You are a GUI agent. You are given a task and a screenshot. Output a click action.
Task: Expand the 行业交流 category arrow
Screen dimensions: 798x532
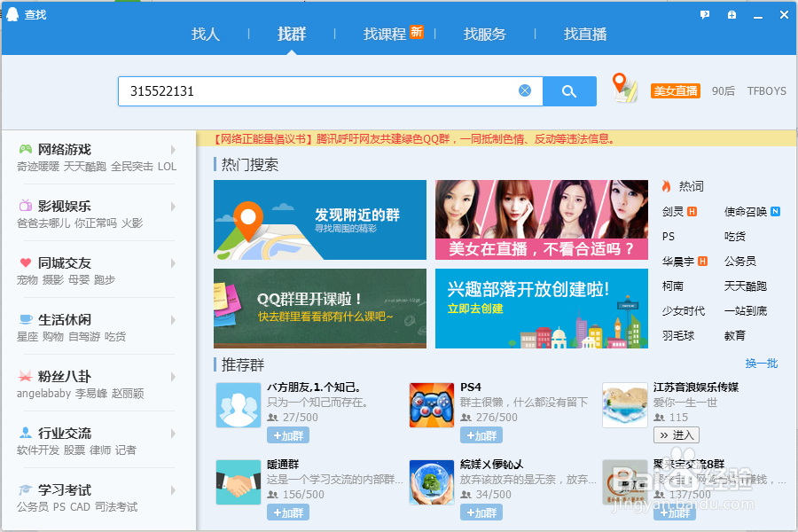173,434
